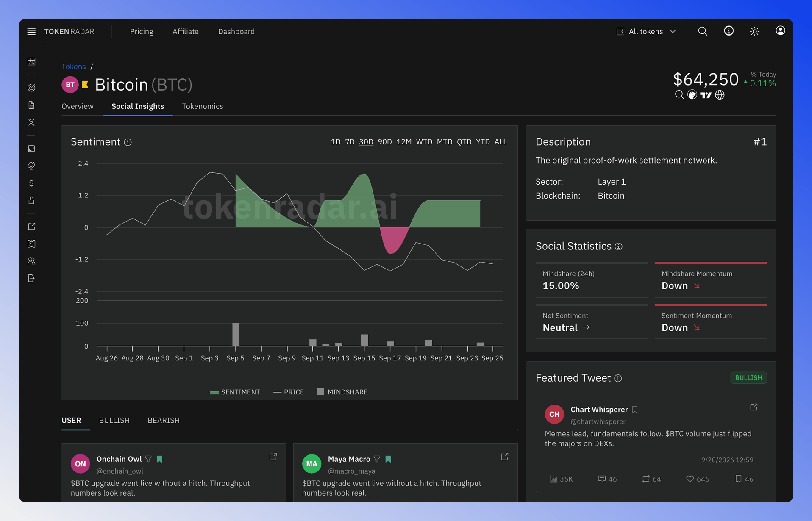The width and height of the screenshot is (812, 521).
Task: Open the users sidebar icon
Action: [x=31, y=261]
